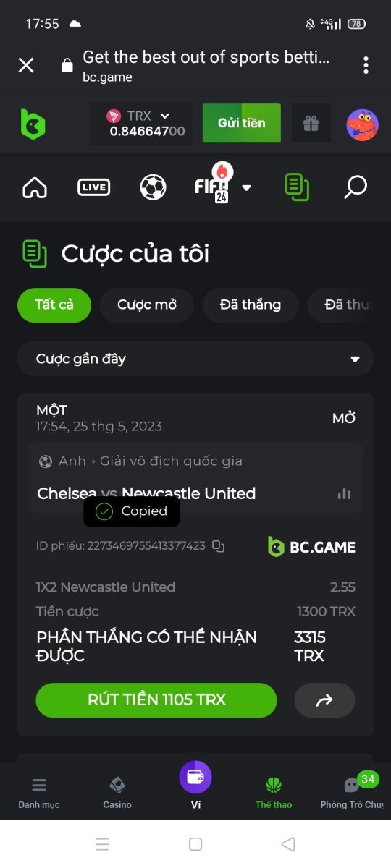
Task: Select the soccer ball sport icon
Action: point(153,187)
